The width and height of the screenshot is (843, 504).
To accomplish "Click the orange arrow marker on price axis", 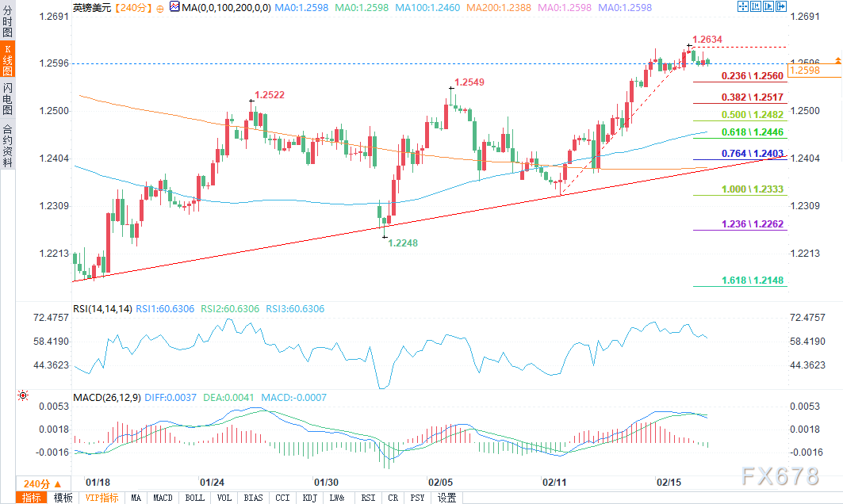I will (x=836, y=63).
